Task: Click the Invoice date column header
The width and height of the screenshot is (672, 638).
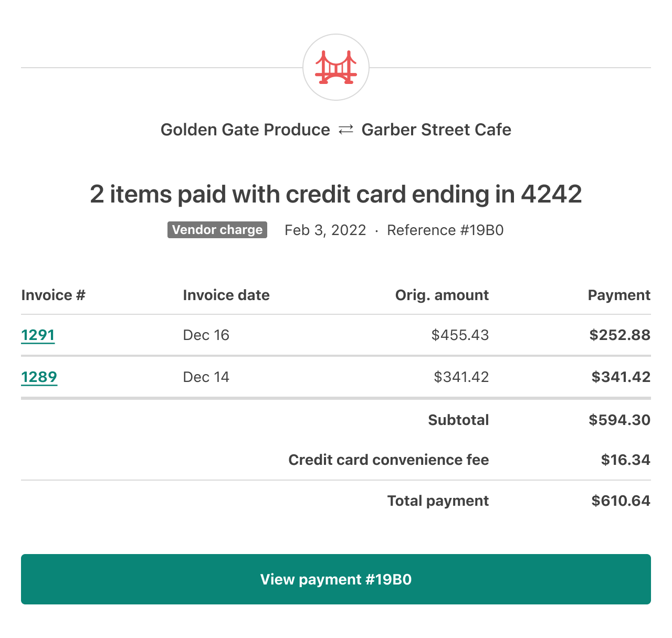Action: point(226,295)
